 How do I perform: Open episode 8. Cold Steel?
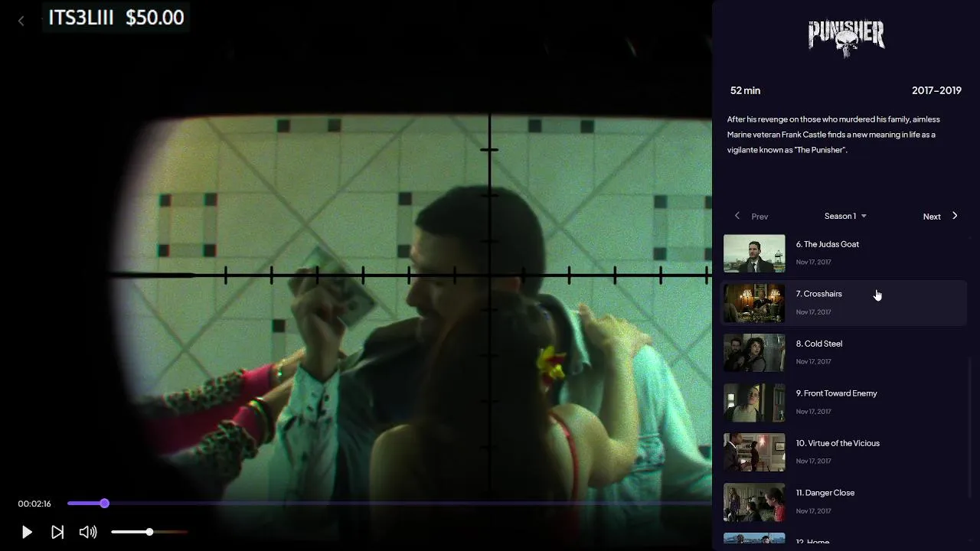click(845, 352)
